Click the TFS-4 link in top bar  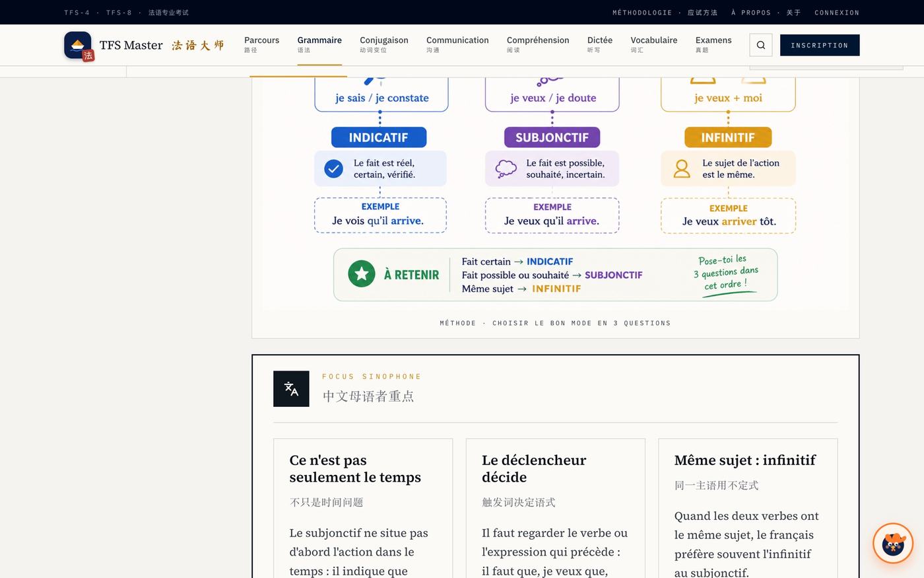click(x=77, y=13)
